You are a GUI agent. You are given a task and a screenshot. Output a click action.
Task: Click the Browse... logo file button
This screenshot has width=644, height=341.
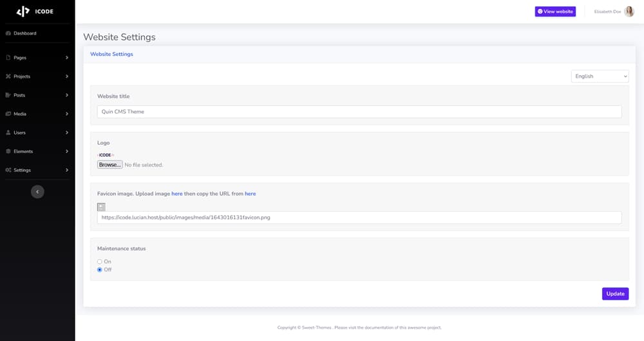pyautogui.click(x=109, y=165)
